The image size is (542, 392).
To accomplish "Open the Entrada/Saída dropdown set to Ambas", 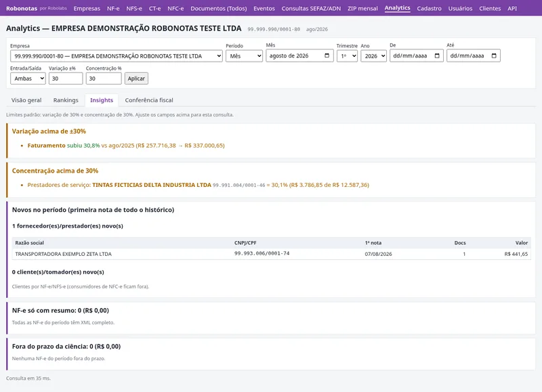I will point(28,79).
